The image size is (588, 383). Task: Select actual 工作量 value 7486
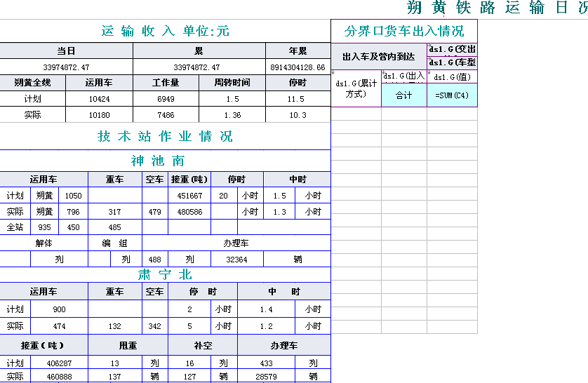166,114
